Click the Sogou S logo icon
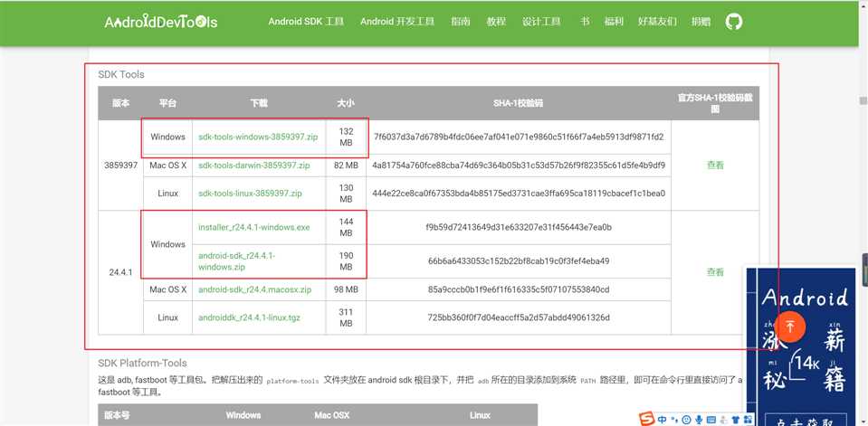The height and width of the screenshot is (426, 868). 646,420
